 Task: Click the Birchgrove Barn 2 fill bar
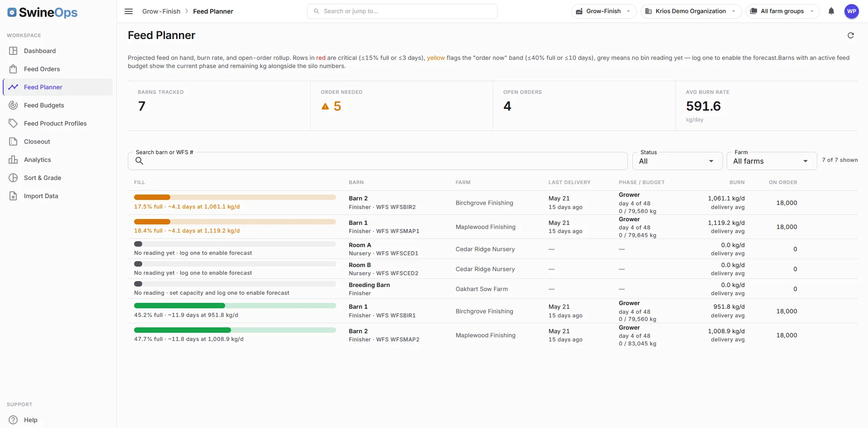(235, 197)
